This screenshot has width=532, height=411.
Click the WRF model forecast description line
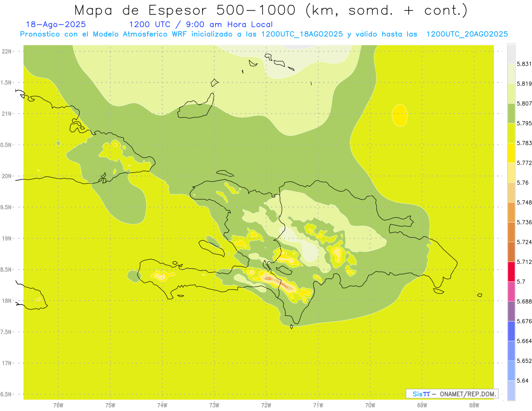[264, 34]
